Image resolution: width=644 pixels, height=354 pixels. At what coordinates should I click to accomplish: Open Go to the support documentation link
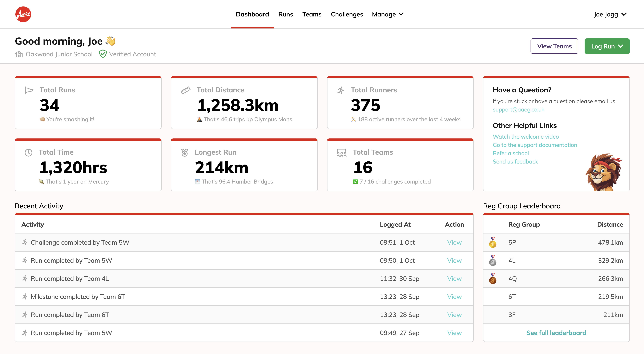(x=535, y=145)
